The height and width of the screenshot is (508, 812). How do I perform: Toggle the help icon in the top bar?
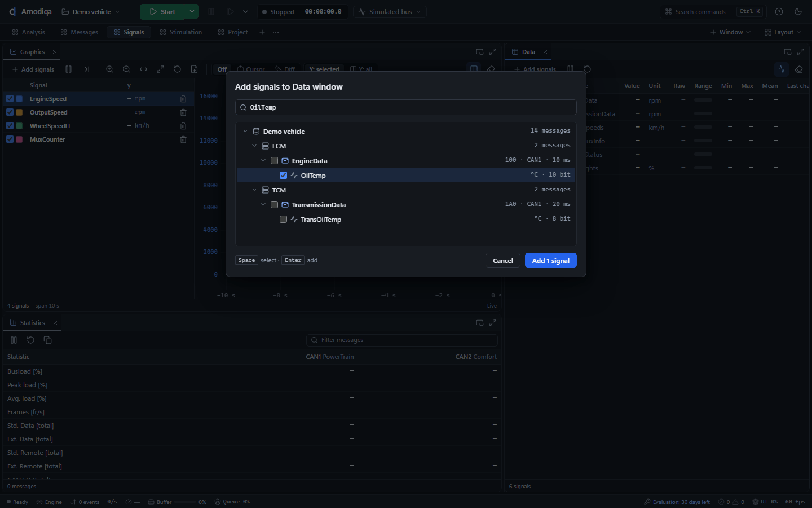coord(779,12)
